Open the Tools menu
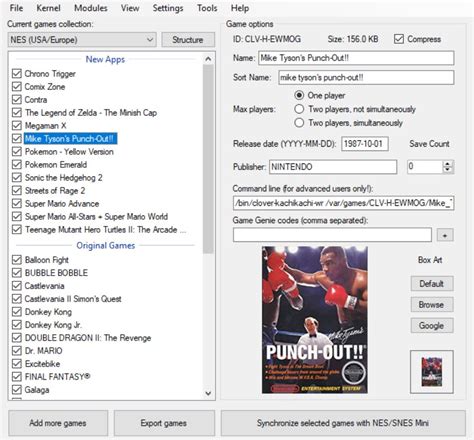 [207, 8]
